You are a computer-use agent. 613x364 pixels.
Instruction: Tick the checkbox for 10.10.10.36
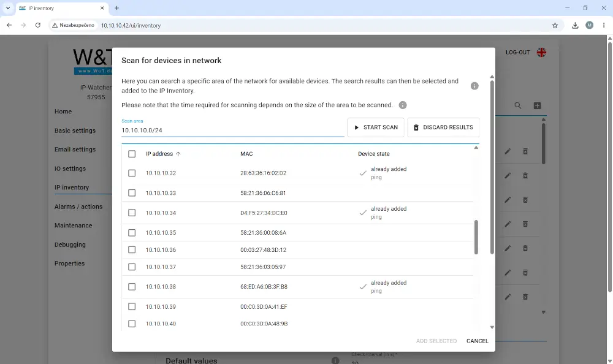click(x=132, y=250)
